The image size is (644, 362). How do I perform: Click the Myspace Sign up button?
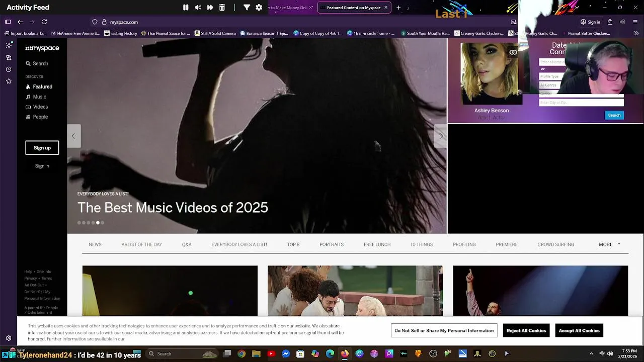point(42,148)
